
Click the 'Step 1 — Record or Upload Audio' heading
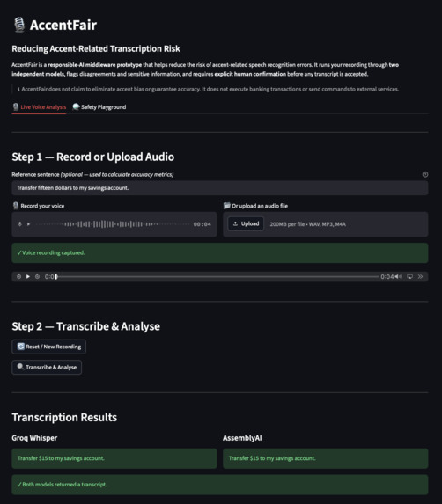click(93, 157)
